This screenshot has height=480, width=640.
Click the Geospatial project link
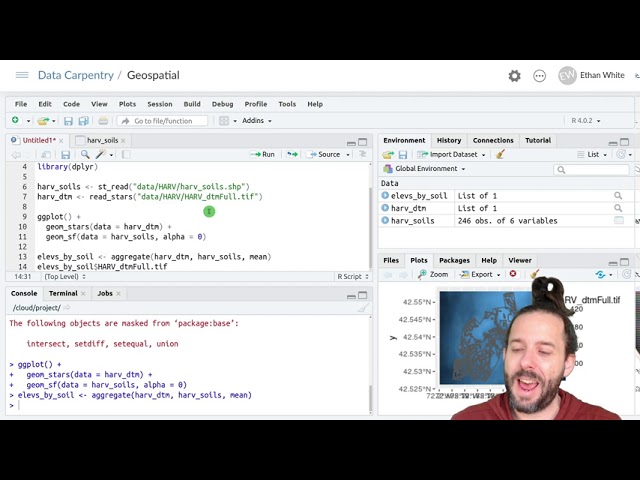(x=153, y=75)
